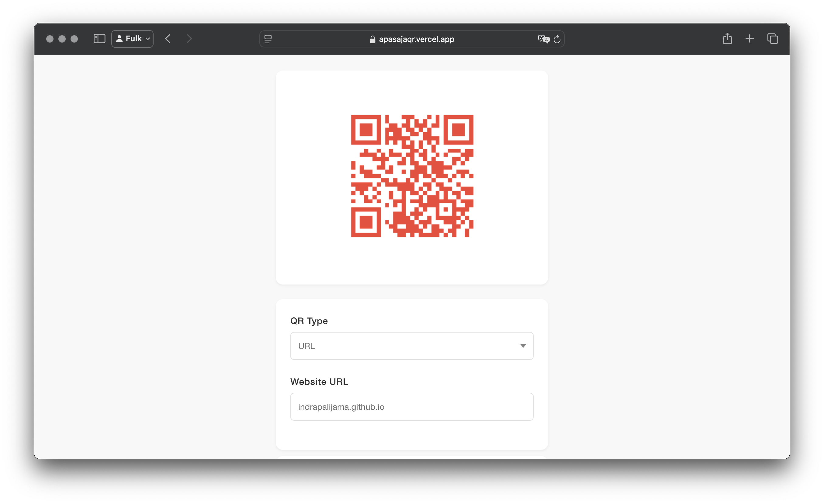Show tab overview
Viewport: 824px width, 504px height.
(x=773, y=39)
